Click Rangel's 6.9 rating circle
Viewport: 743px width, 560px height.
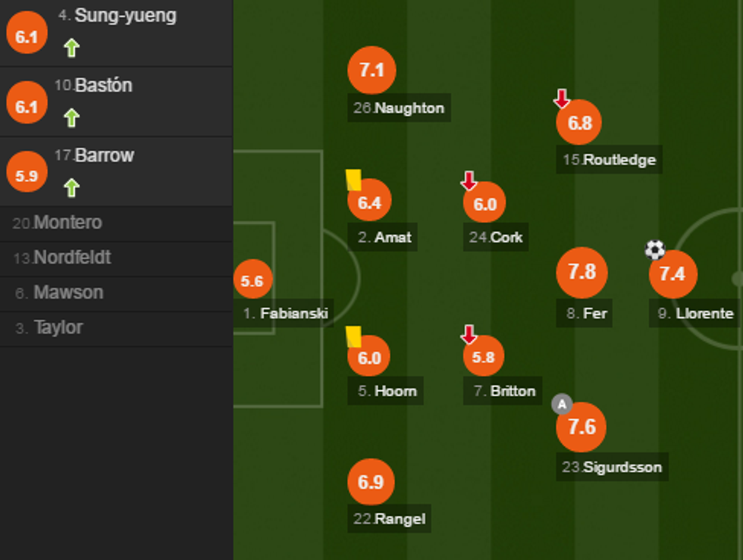[371, 482]
